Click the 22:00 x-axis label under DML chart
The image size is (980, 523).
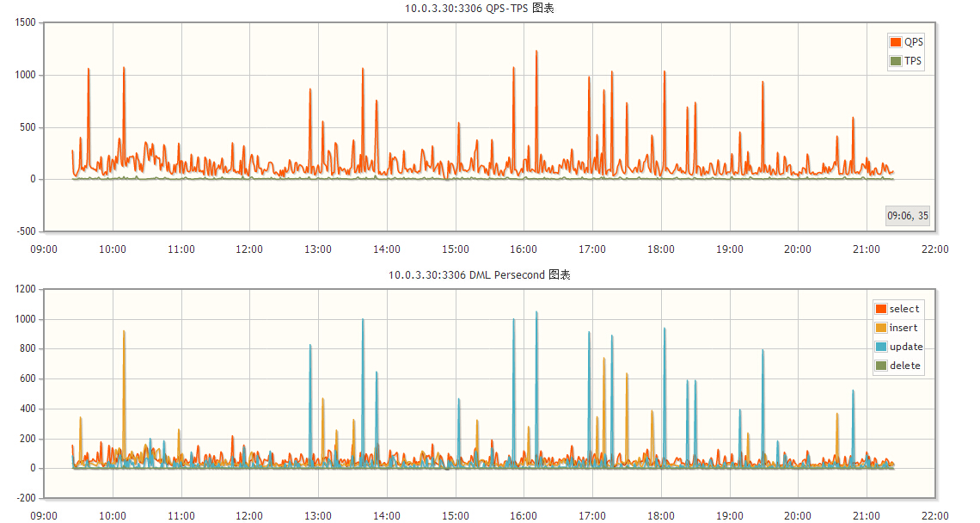click(x=934, y=515)
